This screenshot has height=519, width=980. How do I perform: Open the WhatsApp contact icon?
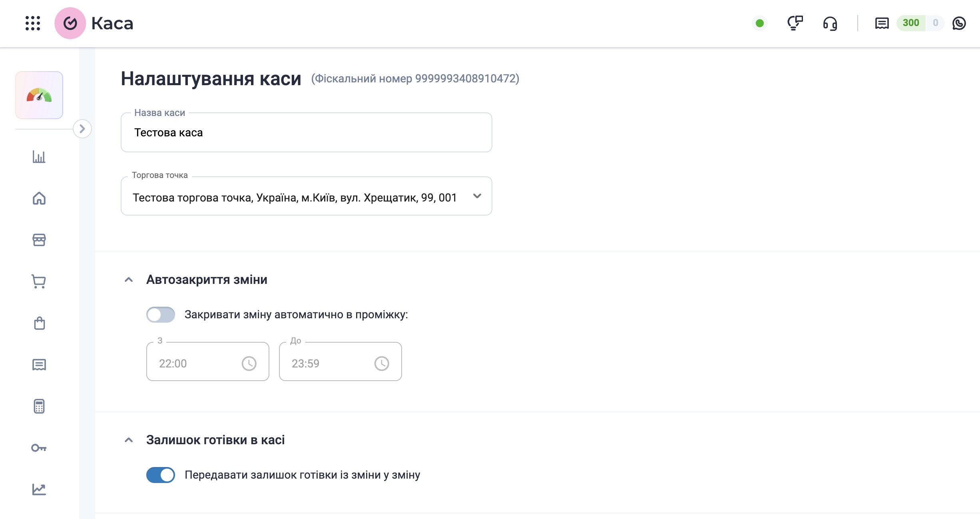click(959, 23)
